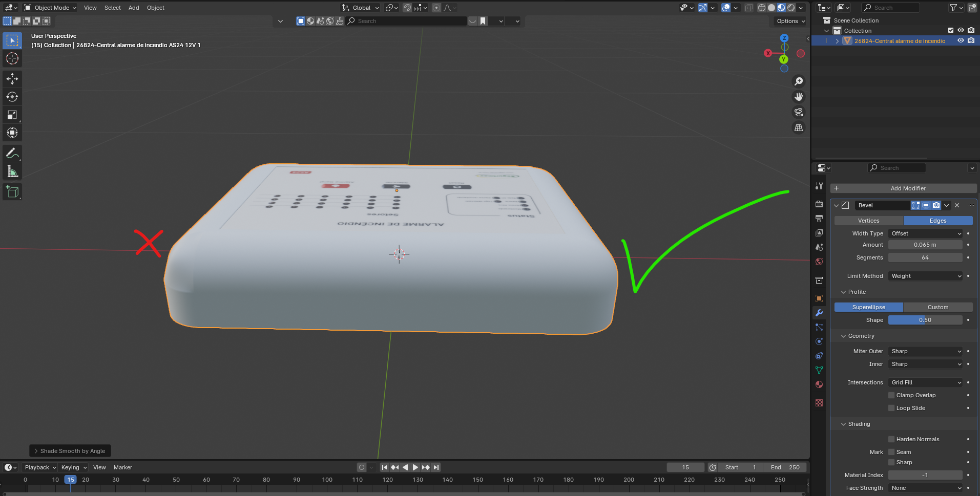980x496 pixels.
Task: Click the bevel Amount 0.065 m field
Action: pyautogui.click(x=925, y=245)
